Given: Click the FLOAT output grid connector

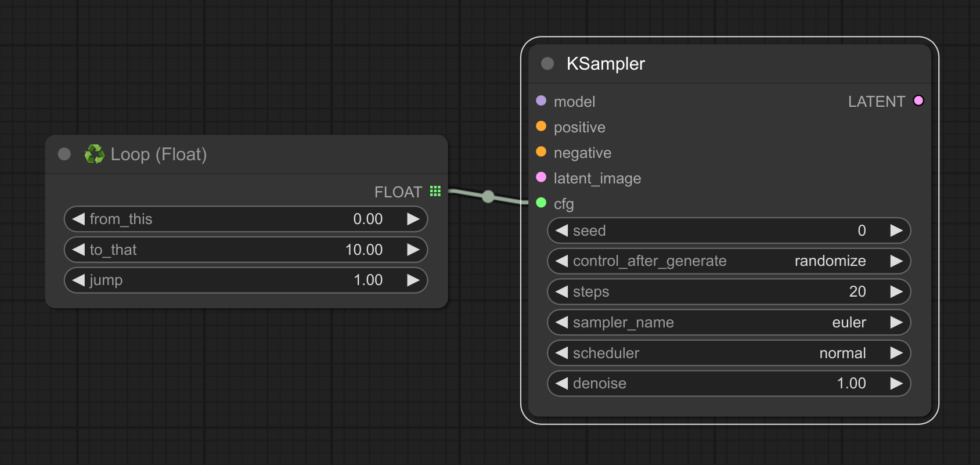Looking at the screenshot, I should coord(435,191).
